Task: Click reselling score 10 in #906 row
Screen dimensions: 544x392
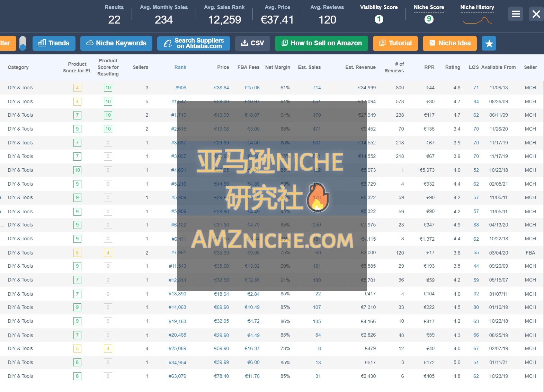Action: coord(108,88)
